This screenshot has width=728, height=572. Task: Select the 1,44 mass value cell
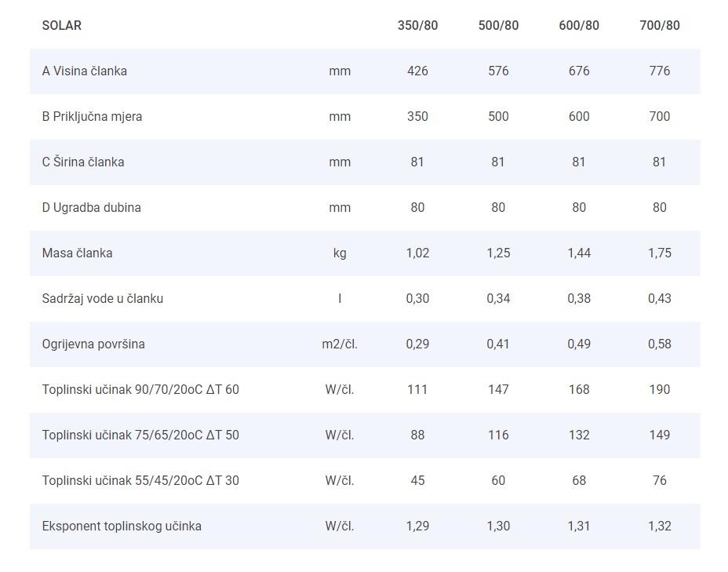(x=579, y=253)
